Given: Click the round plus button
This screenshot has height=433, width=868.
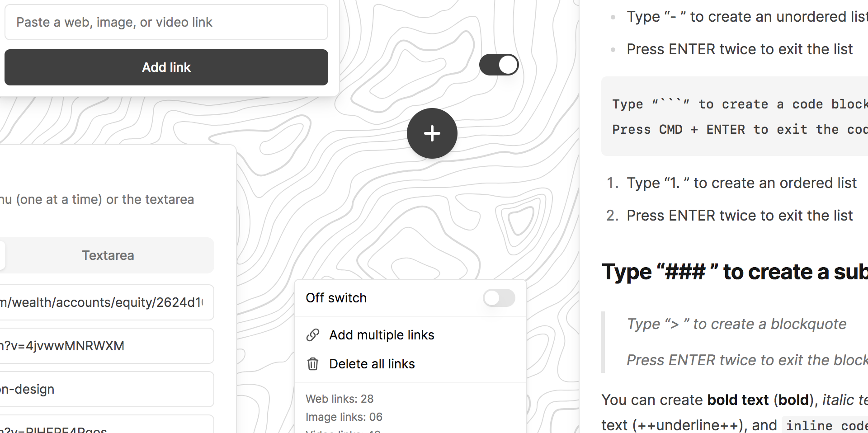Looking at the screenshot, I should [x=432, y=133].
